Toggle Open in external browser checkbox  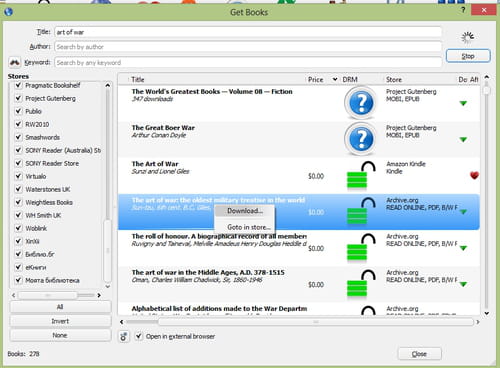139,336
